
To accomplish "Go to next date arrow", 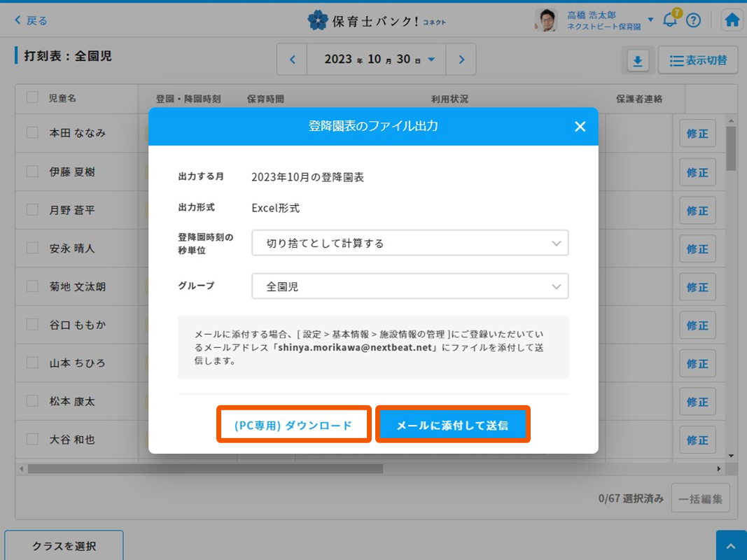I will (461, 59).
